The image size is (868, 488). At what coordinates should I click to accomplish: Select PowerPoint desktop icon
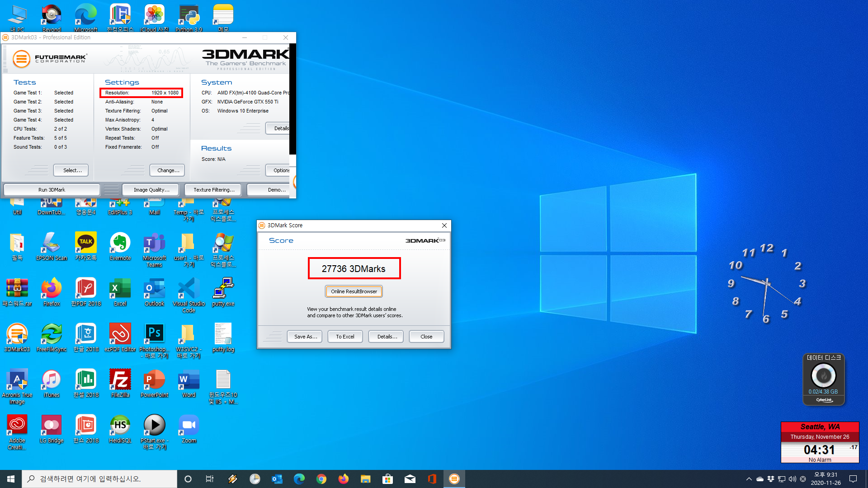(155, 384)
